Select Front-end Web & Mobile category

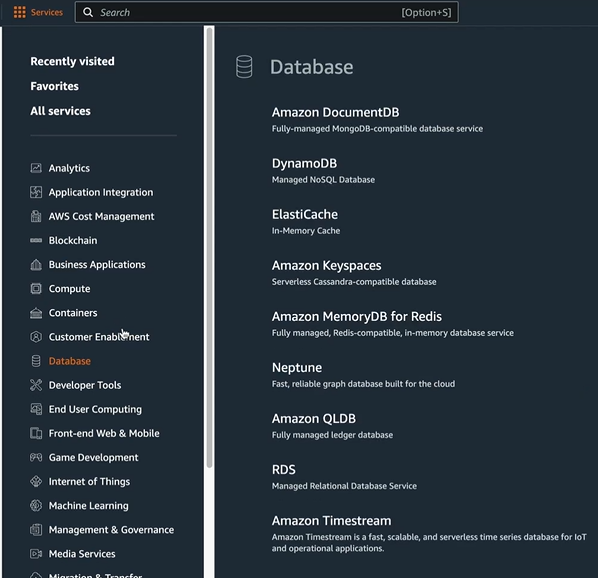[x=104, y=433]
